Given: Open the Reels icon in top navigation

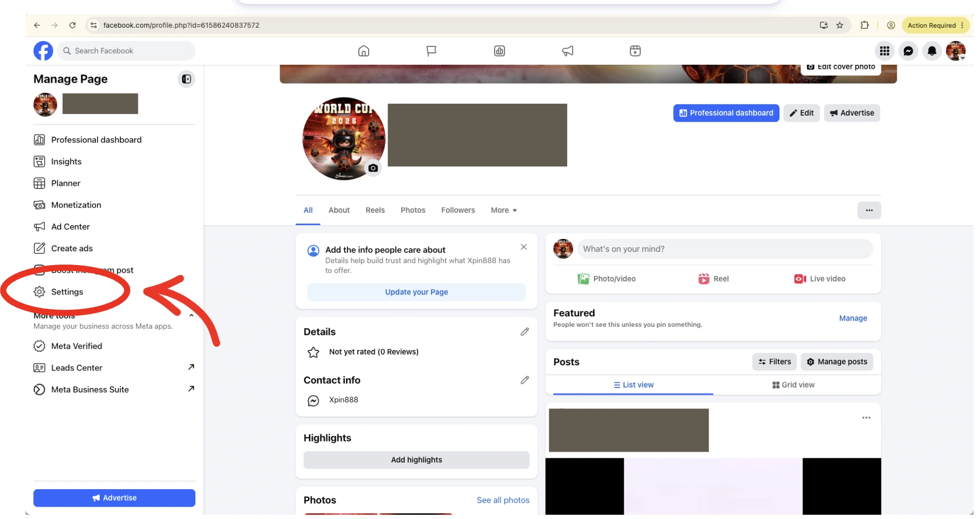Looking at the screenshot, I should coord(635,51).
